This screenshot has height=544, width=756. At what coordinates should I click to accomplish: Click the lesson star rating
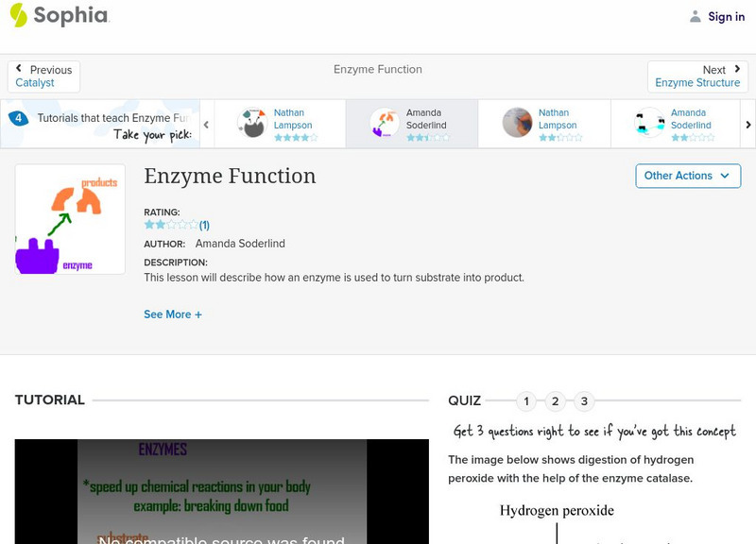(x=170, y=225)
